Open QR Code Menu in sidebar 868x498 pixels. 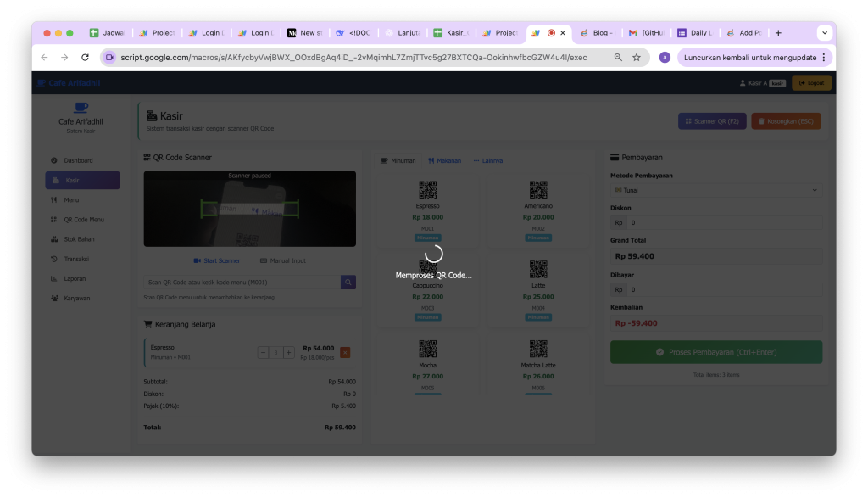point(83,220)
